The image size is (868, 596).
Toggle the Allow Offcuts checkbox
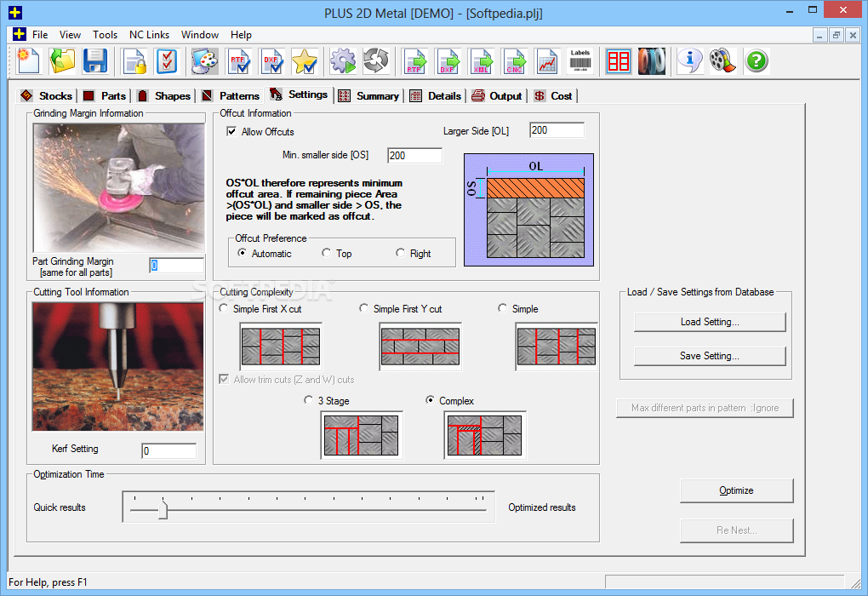coord(231,132)
